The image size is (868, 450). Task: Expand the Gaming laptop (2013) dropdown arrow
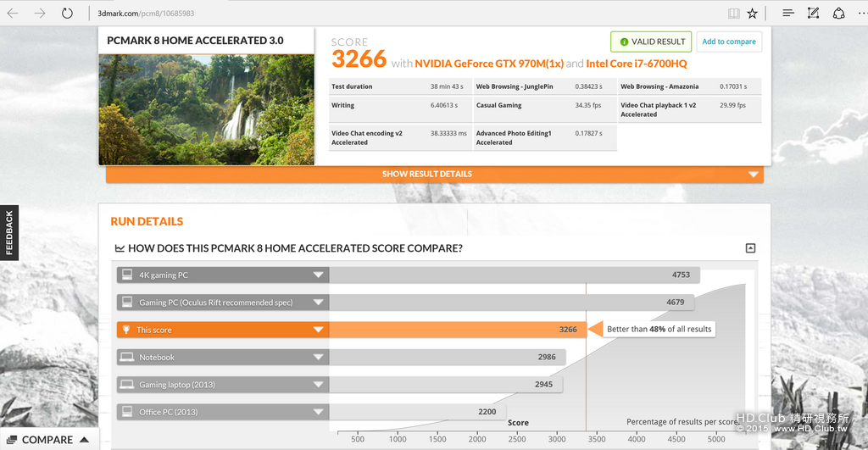tap(318, 385)
